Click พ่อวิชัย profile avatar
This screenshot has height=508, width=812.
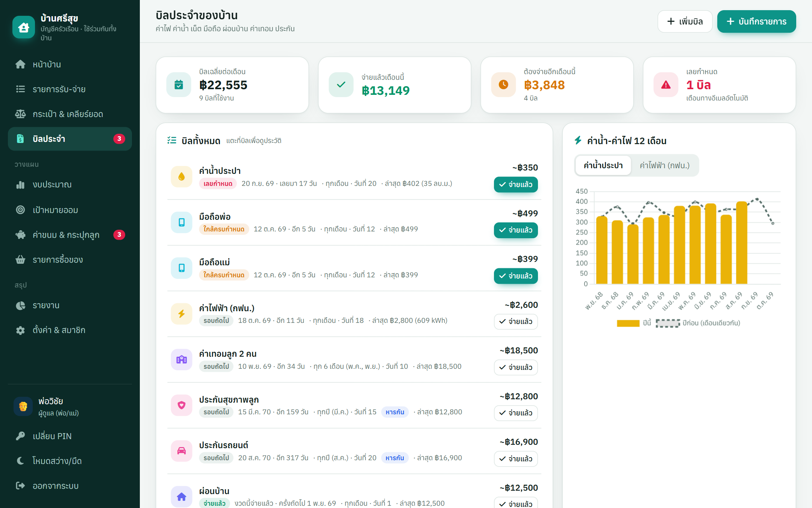click(x=23, y=406)
